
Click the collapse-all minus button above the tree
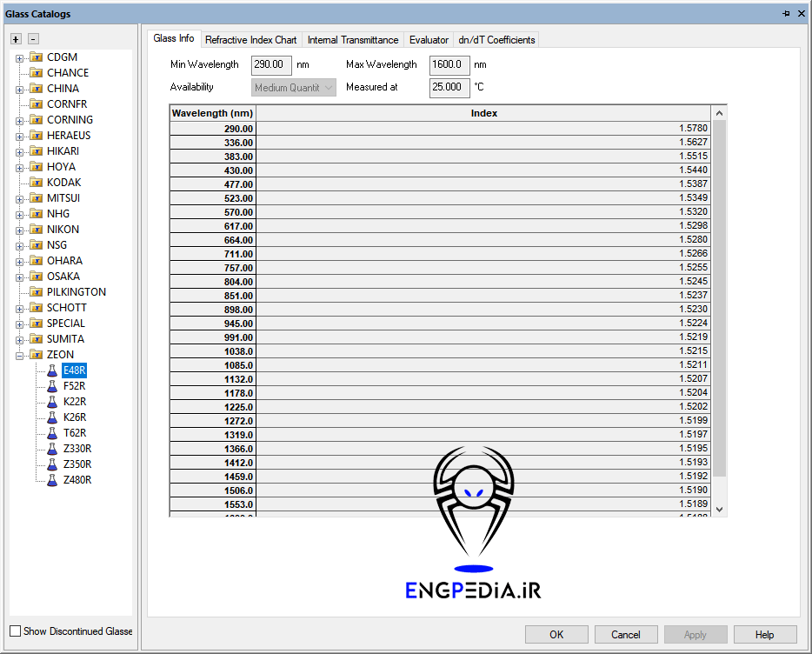33,39
